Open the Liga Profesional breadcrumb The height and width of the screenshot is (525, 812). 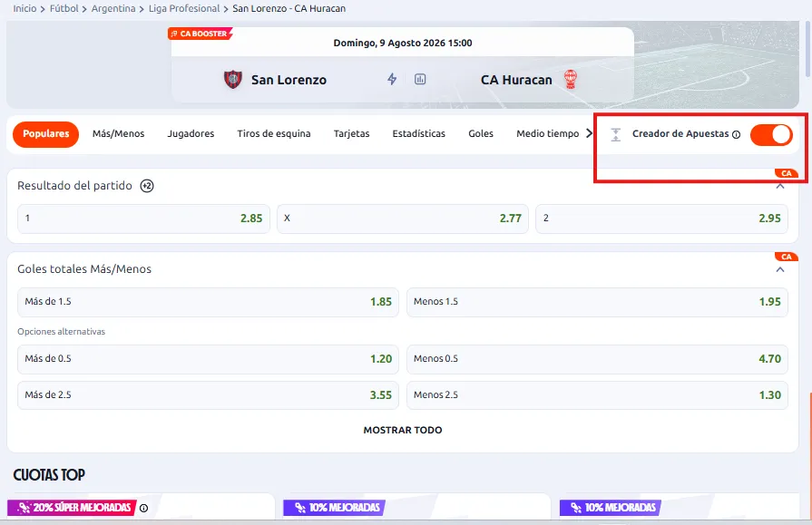184,9
